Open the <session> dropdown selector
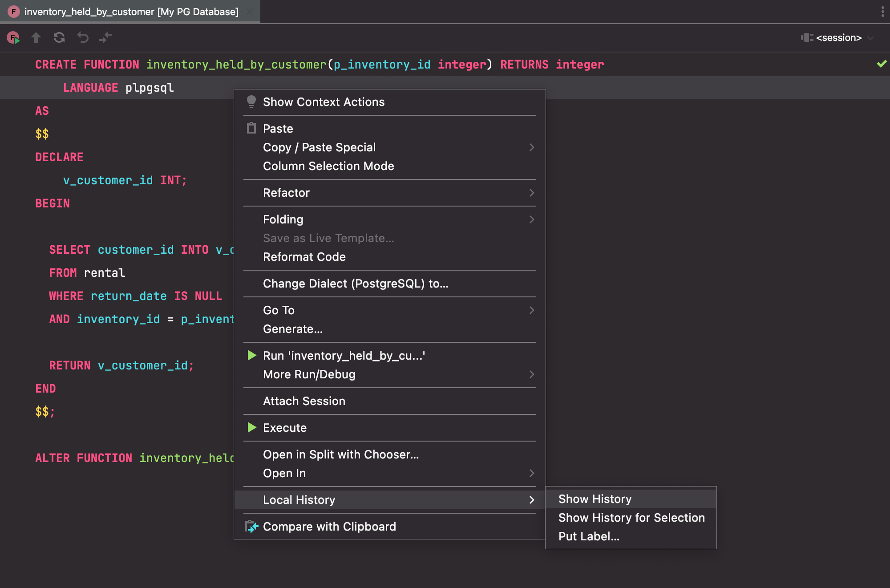The width and height of the screenshot is (890, 588). point(838,38)
